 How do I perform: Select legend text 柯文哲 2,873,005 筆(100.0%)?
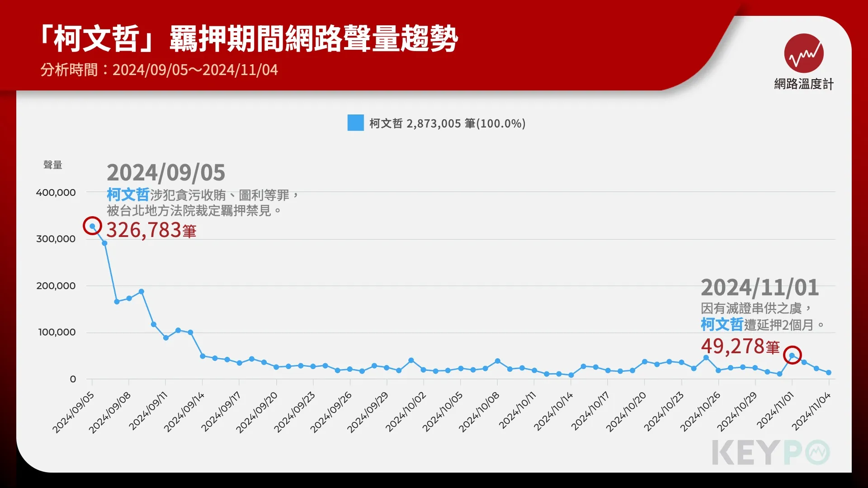(448, 123)
